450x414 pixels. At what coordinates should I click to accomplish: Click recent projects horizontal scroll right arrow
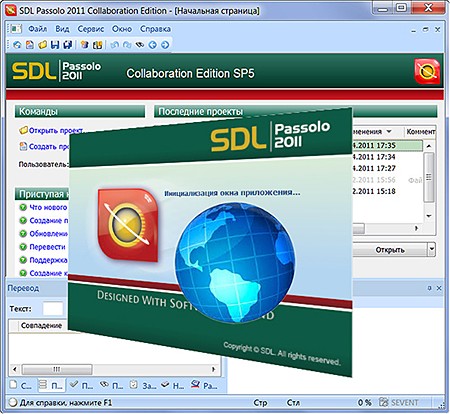click(416, 228)
